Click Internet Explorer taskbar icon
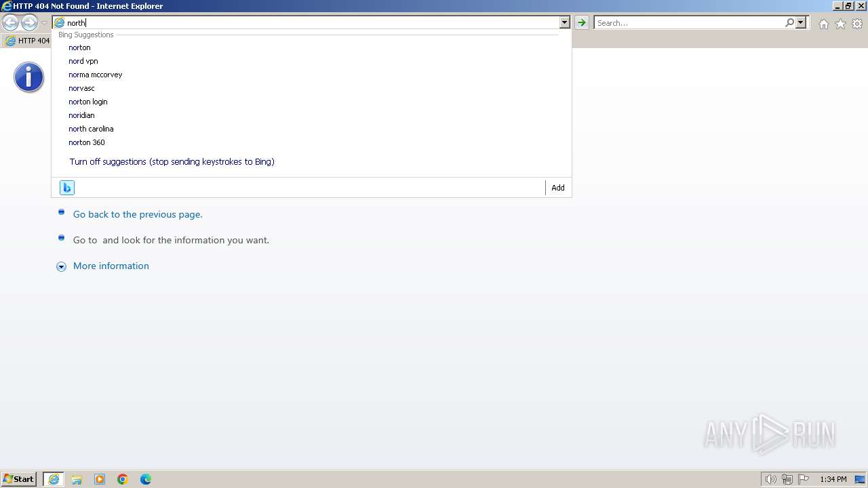This screenshot has width=868, height=488. (x=54, y=479)
